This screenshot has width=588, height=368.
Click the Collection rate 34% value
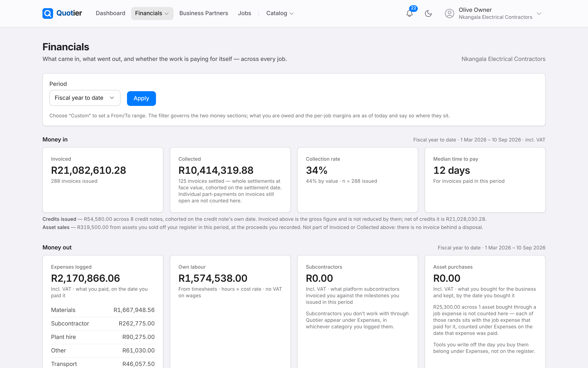317,170
